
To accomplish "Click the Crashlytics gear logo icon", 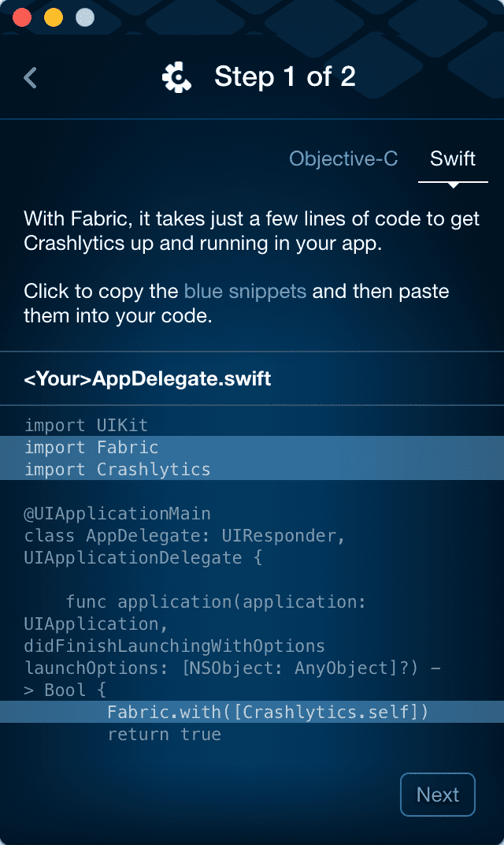I will pos(176,77).
